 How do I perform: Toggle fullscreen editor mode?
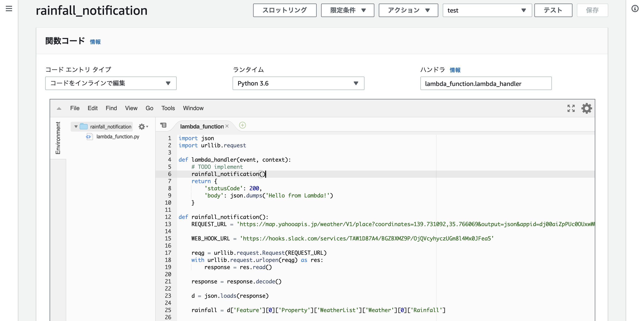tap(571, 108)
